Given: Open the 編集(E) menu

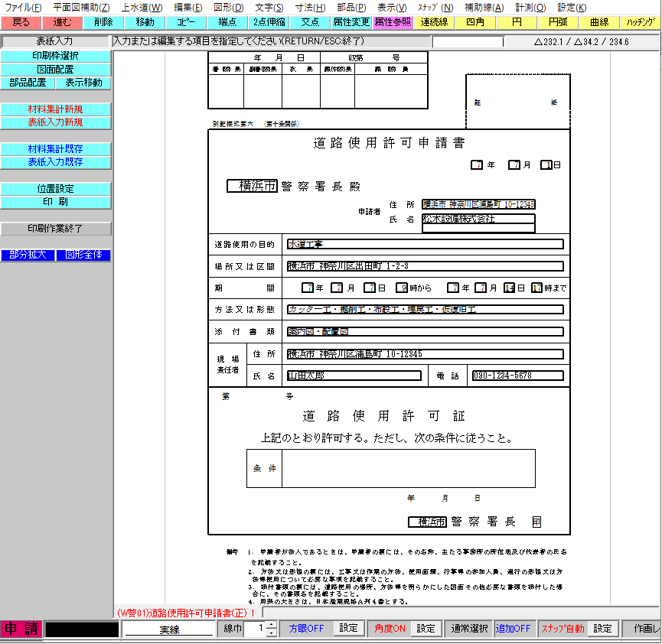Looking at the screenshot, I should (188, 8).
